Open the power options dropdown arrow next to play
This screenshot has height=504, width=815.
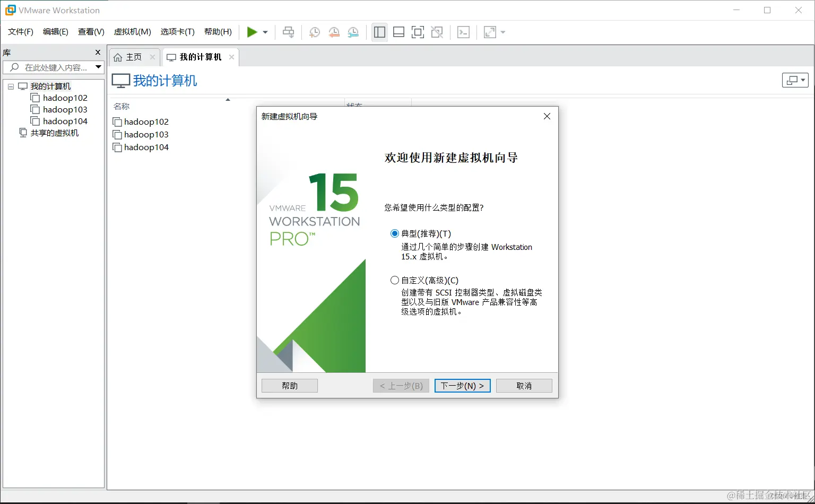click(x=265, y=32)
